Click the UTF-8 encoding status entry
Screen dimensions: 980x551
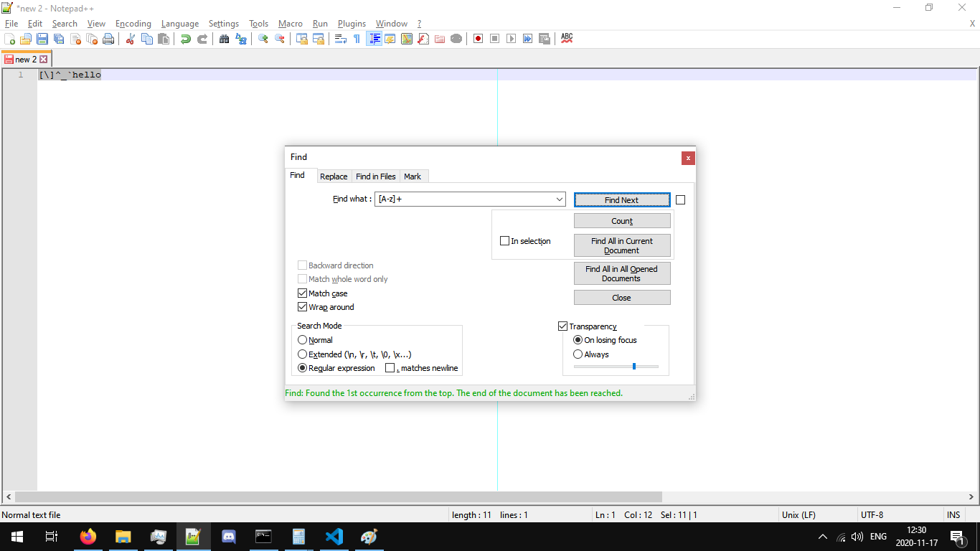[x=872, y=514]
